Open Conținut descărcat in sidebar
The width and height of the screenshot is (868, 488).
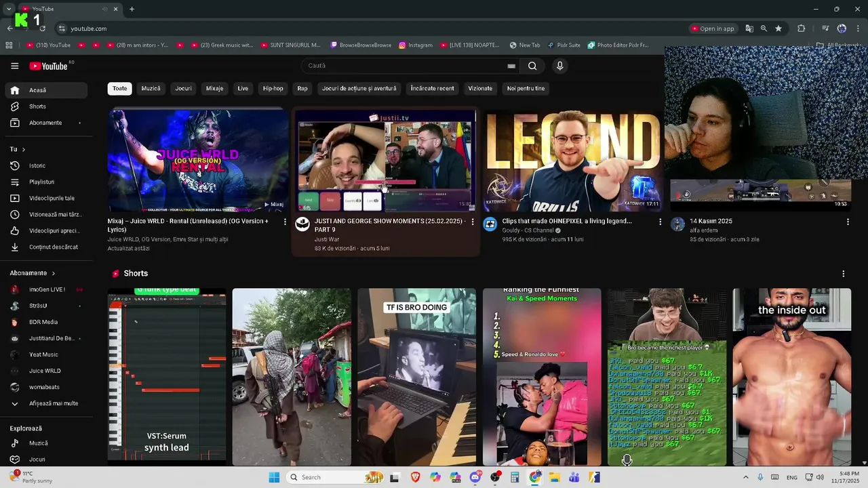click(46, 247)
